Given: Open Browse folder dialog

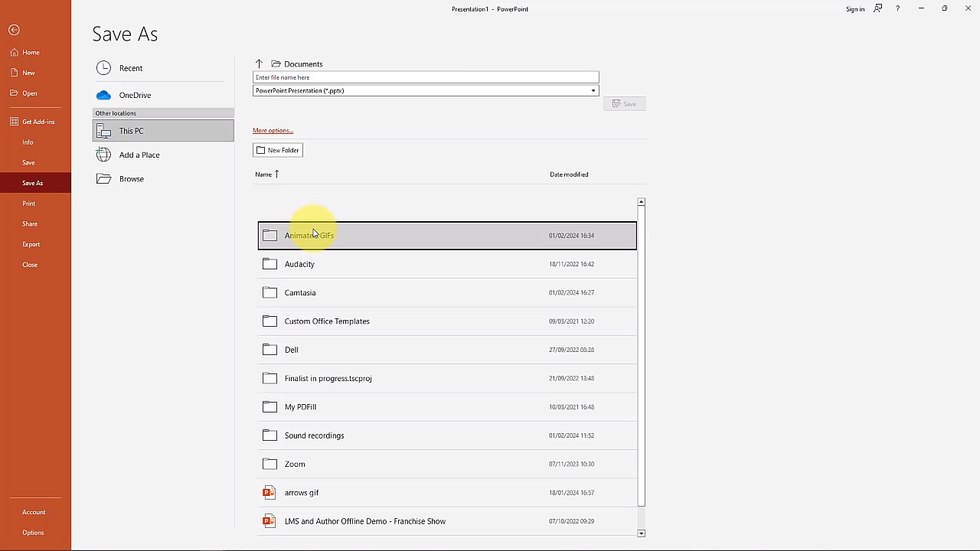Looking at the screenshot, I should 131,178.
